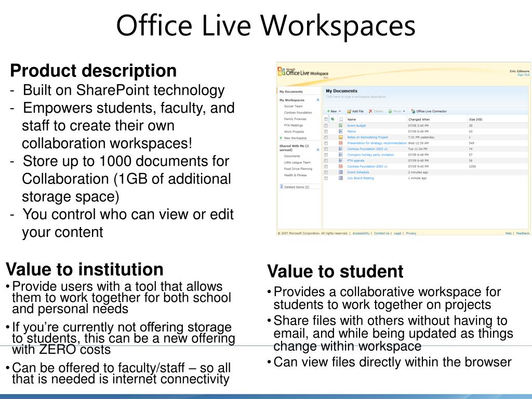The height and width of the screenshot is (399, 532).
Task: Click the file icon beside Memo
Action: [x=341, y=131]
